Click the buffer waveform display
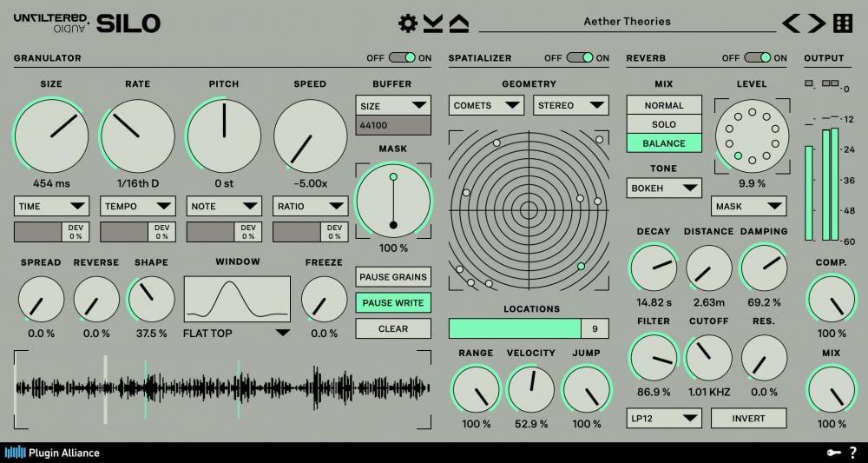This screenshot has height=463, width=868. point(222,389)
